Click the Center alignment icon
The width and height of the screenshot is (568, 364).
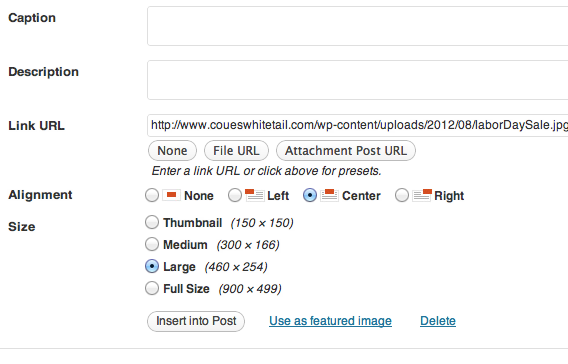329,195
